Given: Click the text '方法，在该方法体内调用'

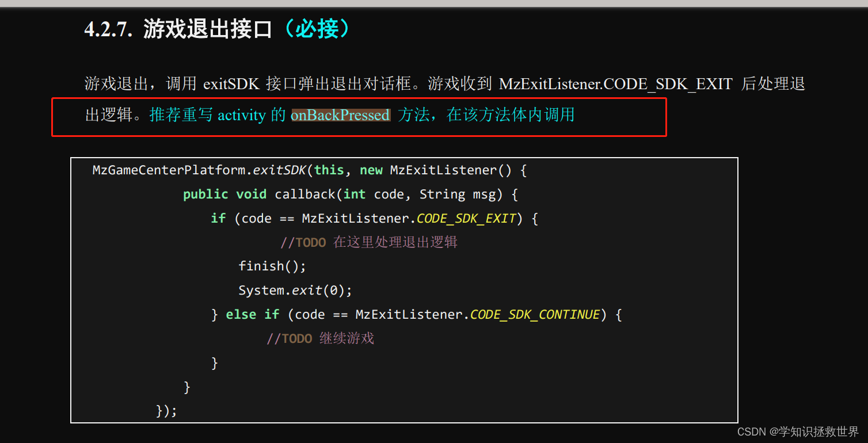Looking at the screenshot, I should point(486,115).
